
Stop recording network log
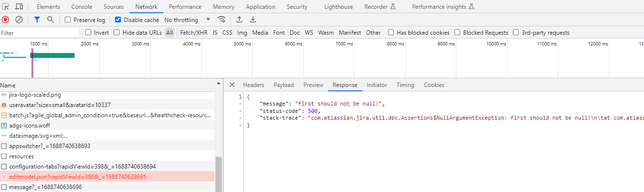point(5,20)
